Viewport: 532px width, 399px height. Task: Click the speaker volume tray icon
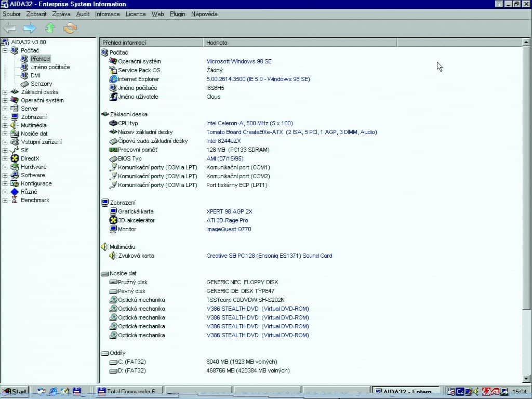coord(476,392)
